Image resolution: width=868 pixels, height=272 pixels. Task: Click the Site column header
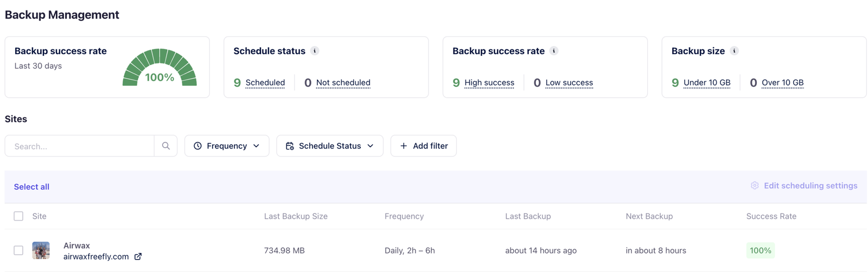39,216
